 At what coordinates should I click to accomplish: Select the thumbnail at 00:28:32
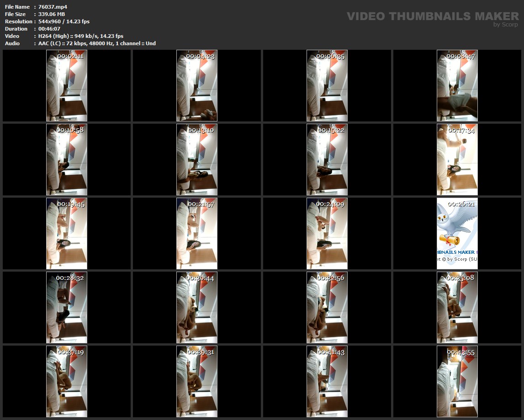tap(67, 307)
